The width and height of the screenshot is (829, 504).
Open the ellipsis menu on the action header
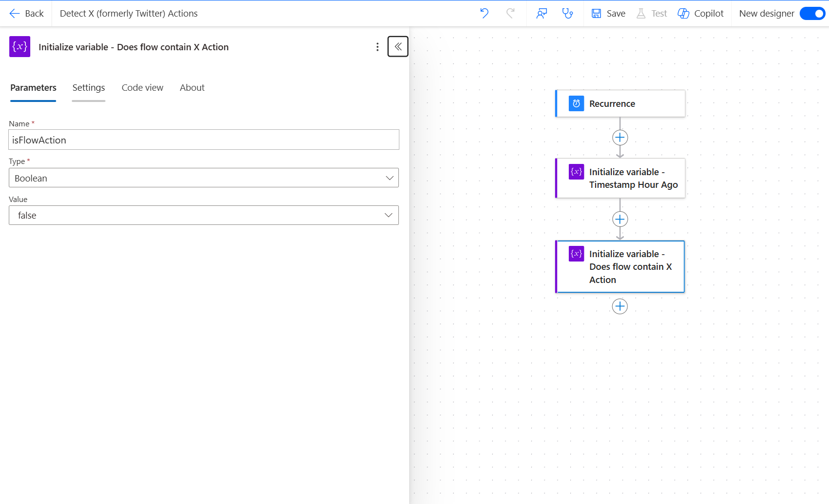[x=377, y=47]
